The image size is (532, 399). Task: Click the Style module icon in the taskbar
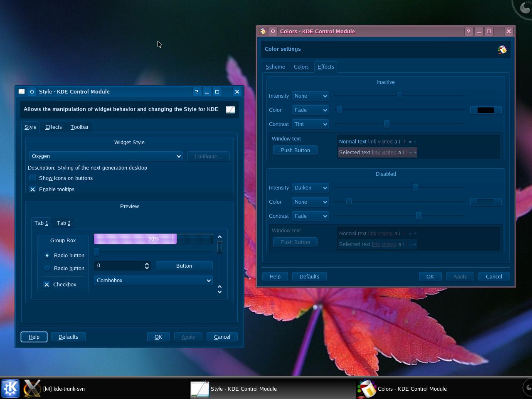199,389
